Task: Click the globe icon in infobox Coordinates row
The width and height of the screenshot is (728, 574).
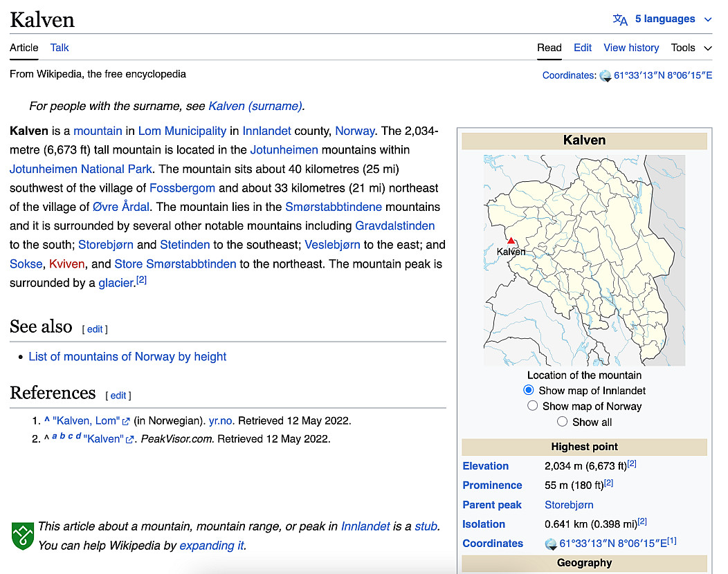Action: 551,544
